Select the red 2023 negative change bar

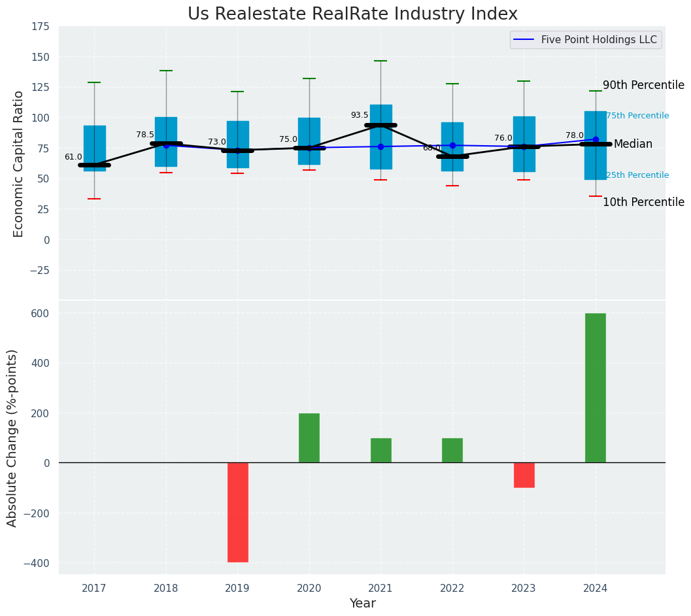[524, 475]
